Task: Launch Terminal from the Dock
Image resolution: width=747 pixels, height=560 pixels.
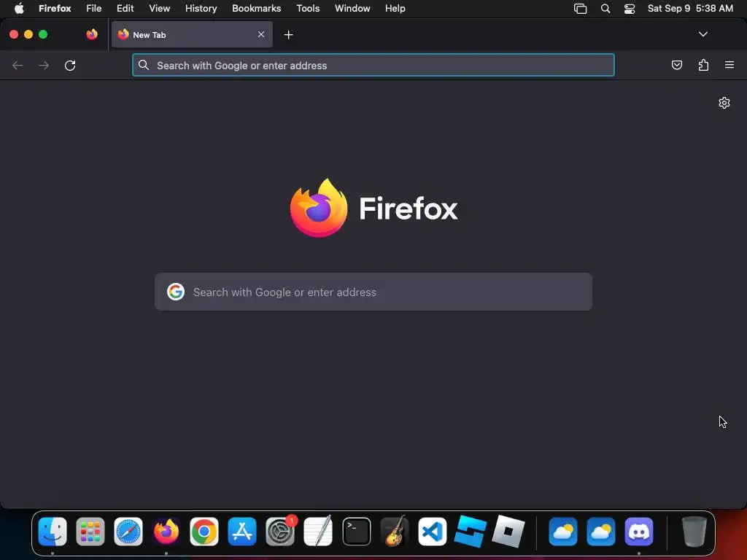Action: 356,532
